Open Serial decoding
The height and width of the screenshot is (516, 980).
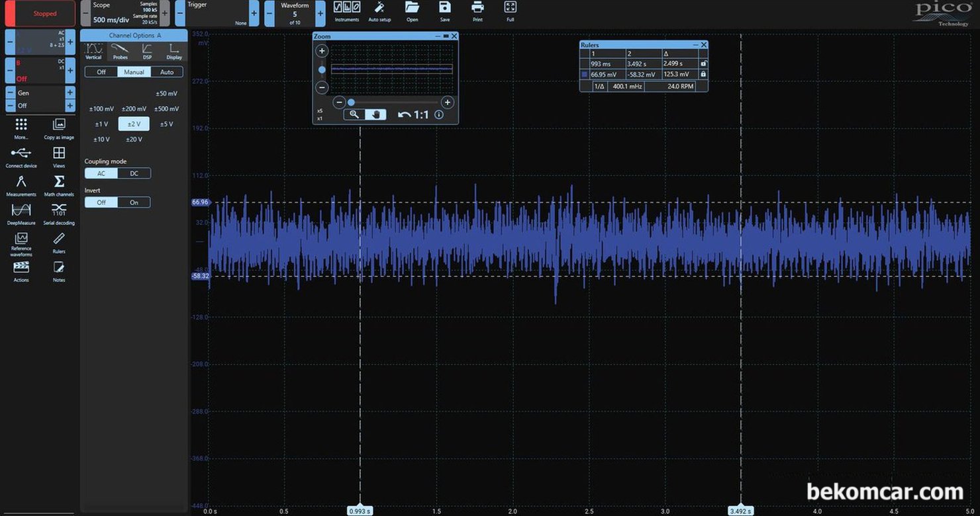tap(59, 214)
